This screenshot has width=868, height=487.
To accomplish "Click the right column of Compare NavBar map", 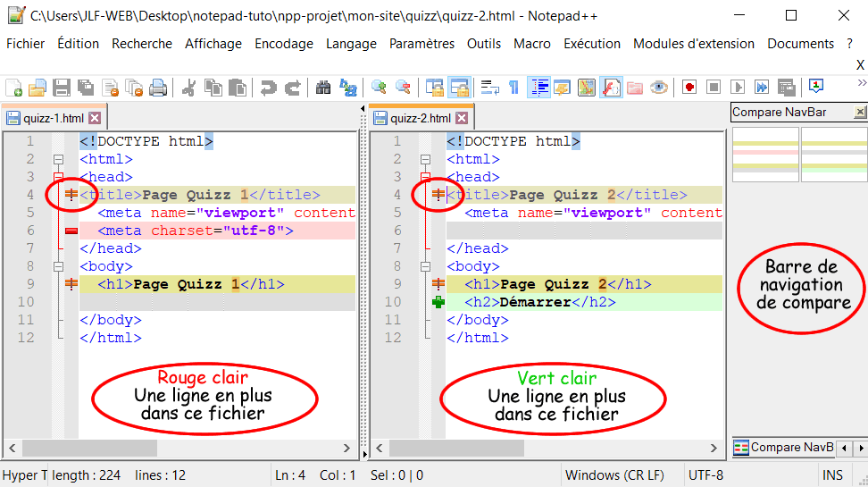I will point(834,155).
